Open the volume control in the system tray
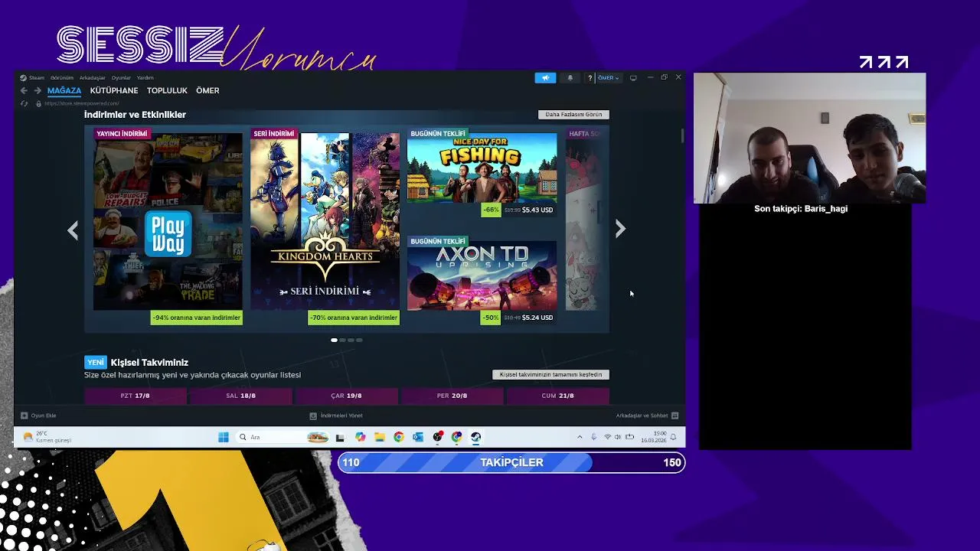This screenshot has height=551, width=980. [618, 437]
